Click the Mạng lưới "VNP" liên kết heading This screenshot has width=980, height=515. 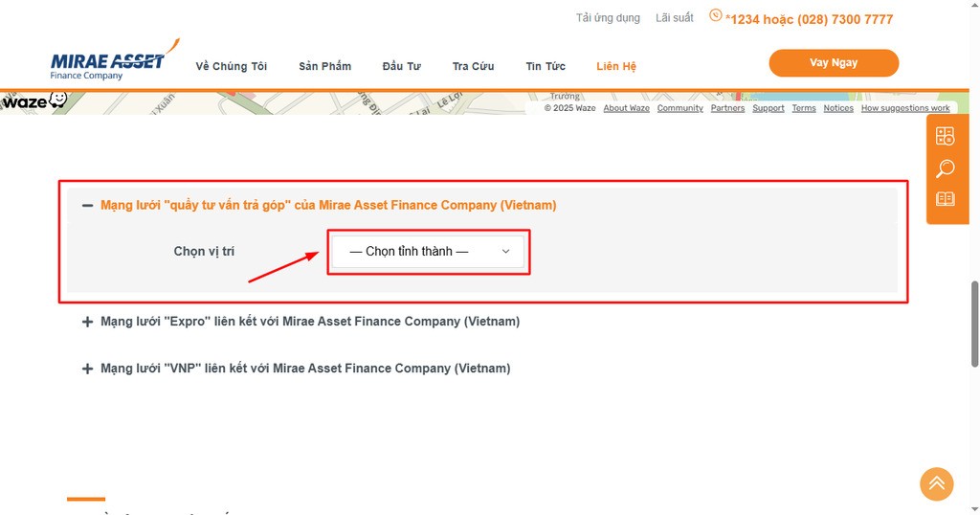click(x=305, y=369)
